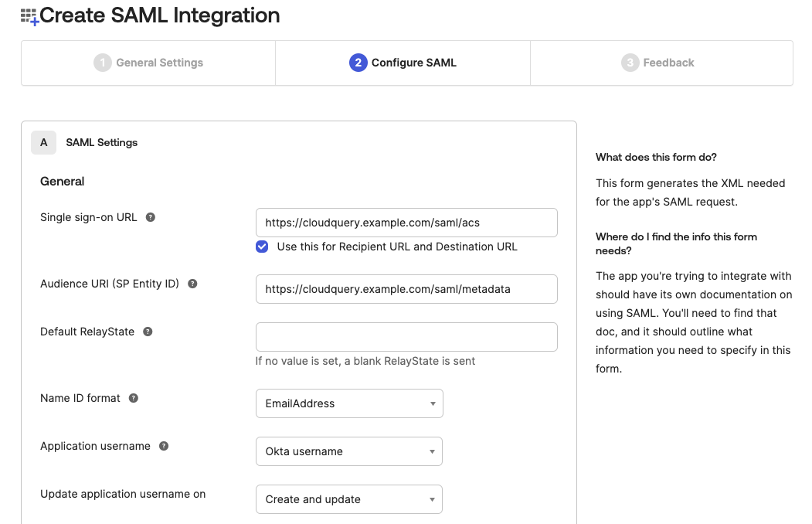The image size is (812, 524).
Task: Click help icon next to Single sign-on URL
Action: pyautogui.click(x=151, y=217)
